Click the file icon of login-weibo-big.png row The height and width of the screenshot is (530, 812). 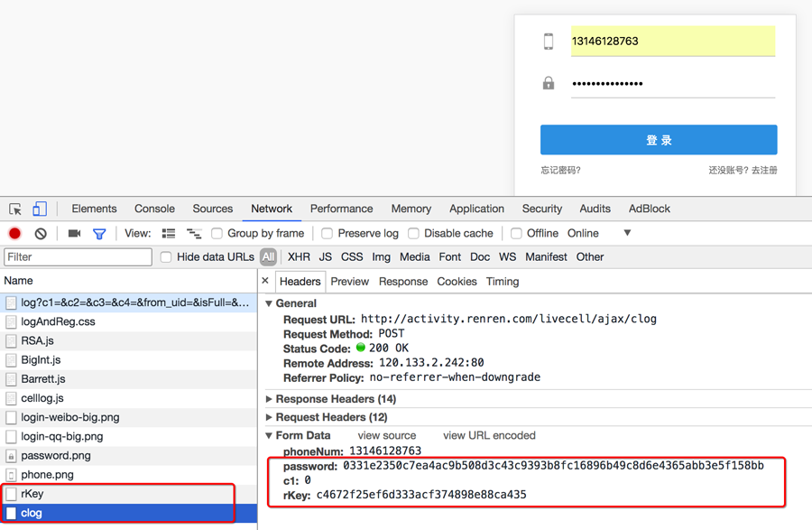click(11, 417)
